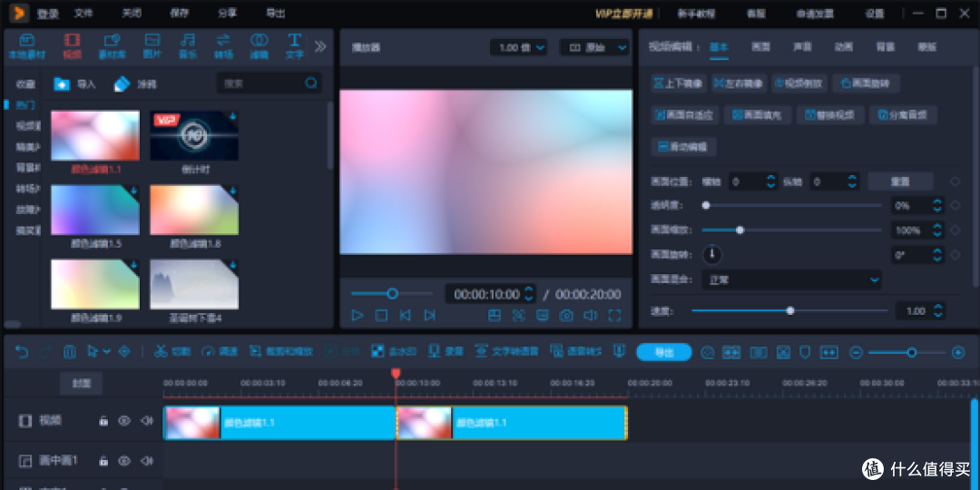Click the search magnifier icon
This screenshot has height=490, width=980.
click(311, 83)
